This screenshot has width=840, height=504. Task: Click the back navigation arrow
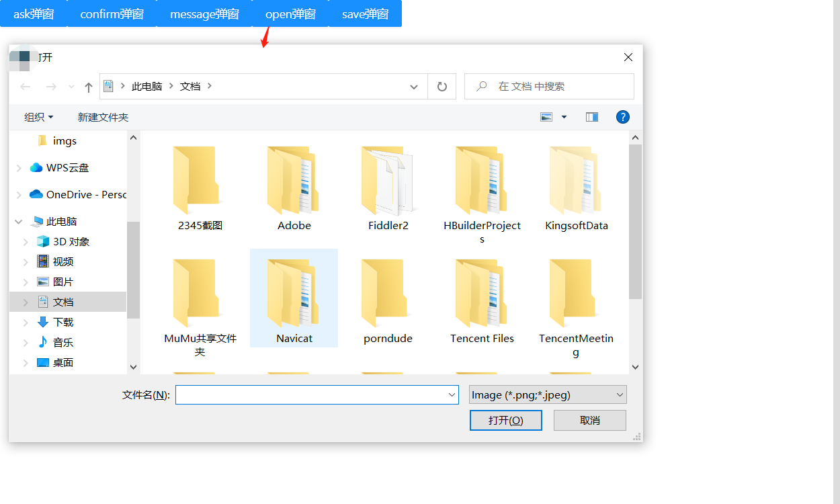point(25,86)
